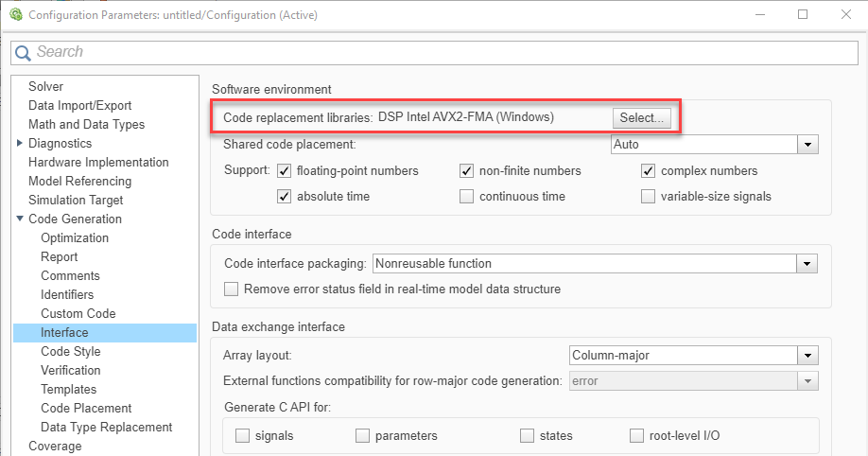Expand the Diagnostics tree node
This screenshot has width=868, height=456.
20,144
